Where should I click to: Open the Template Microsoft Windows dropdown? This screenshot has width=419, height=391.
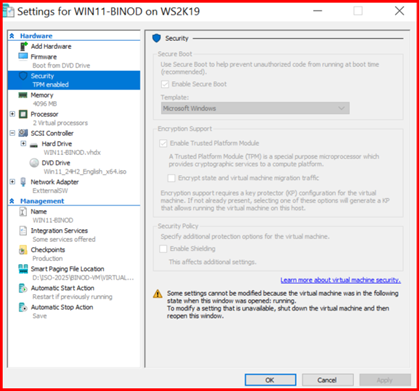pyautogui.click(x=255, y=108)
